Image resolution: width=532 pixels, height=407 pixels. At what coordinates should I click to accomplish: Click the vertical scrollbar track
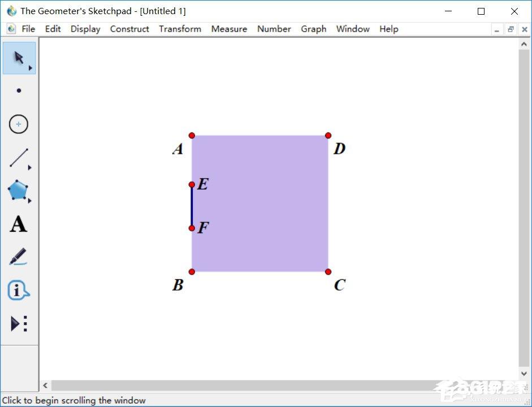tap(524, 209)
